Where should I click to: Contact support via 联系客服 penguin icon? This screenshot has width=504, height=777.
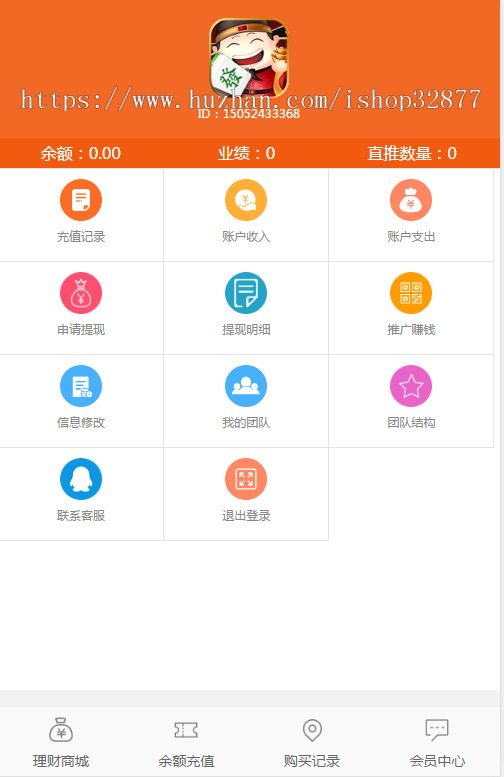click(x=81, y=479)
